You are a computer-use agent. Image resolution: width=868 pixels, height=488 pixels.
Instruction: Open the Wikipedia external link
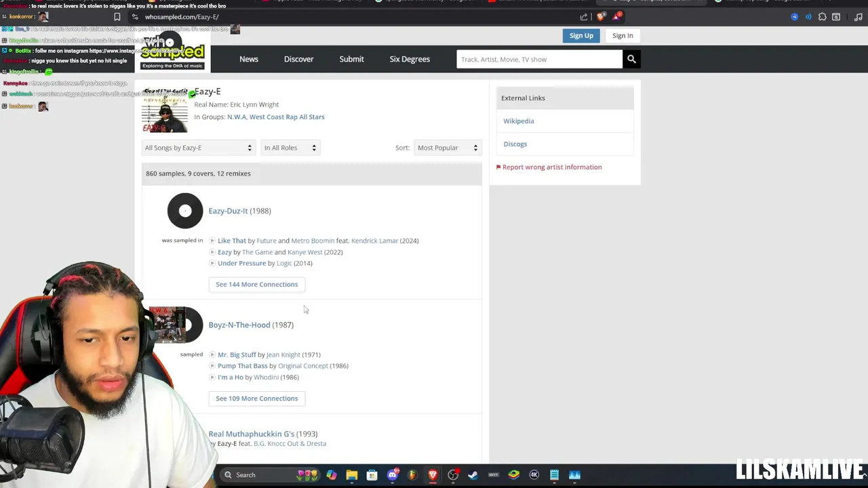(519, 121)
